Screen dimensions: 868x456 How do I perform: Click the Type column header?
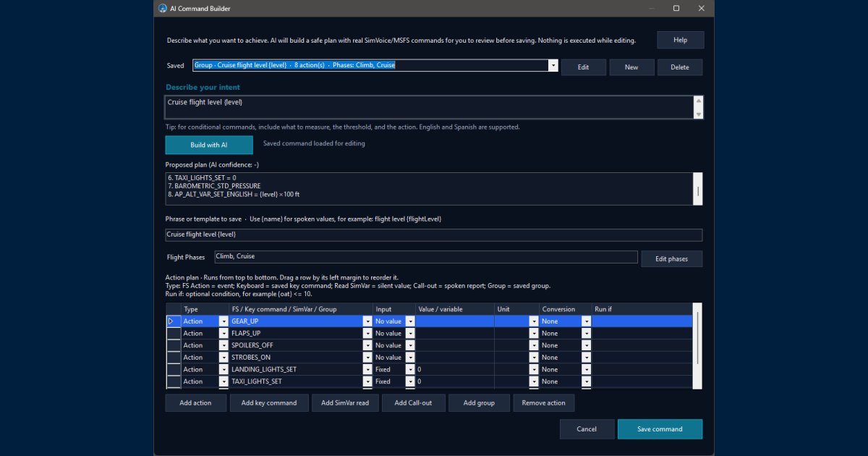pos(205,309)
